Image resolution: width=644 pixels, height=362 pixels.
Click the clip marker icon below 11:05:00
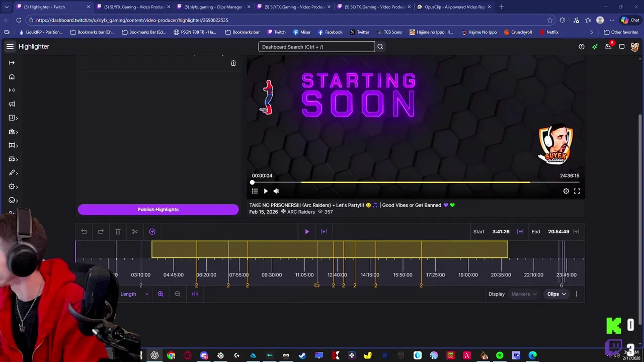point(317,286)
